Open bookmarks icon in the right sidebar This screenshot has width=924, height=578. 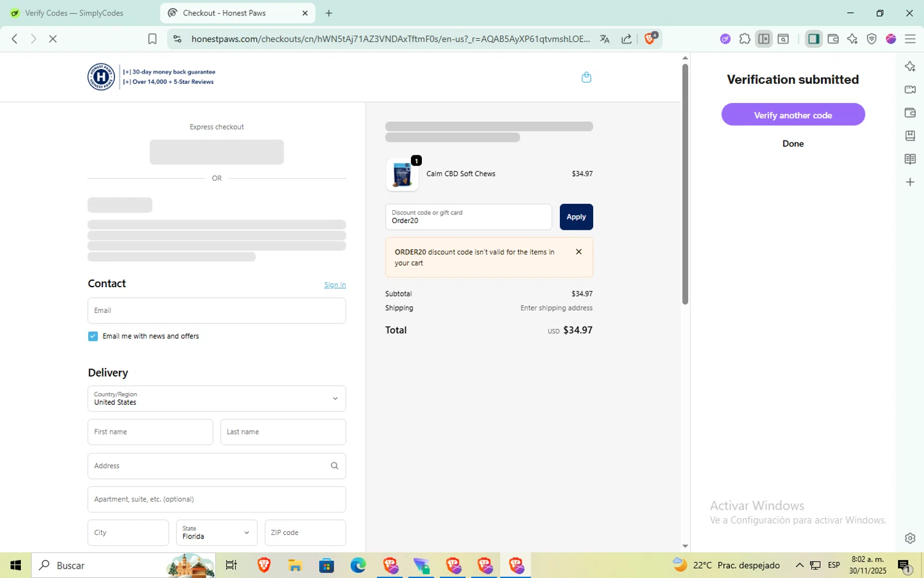click(910, 136)
